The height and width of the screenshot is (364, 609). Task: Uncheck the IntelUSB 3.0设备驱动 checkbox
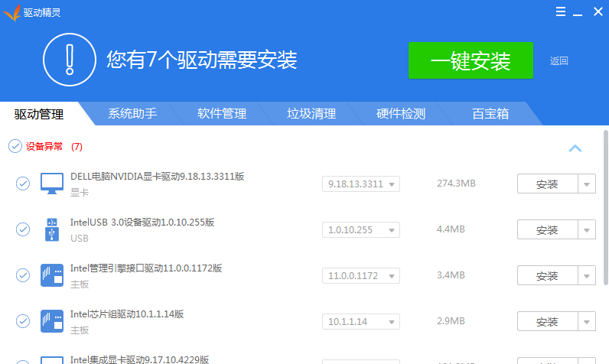tap(23, 229)
